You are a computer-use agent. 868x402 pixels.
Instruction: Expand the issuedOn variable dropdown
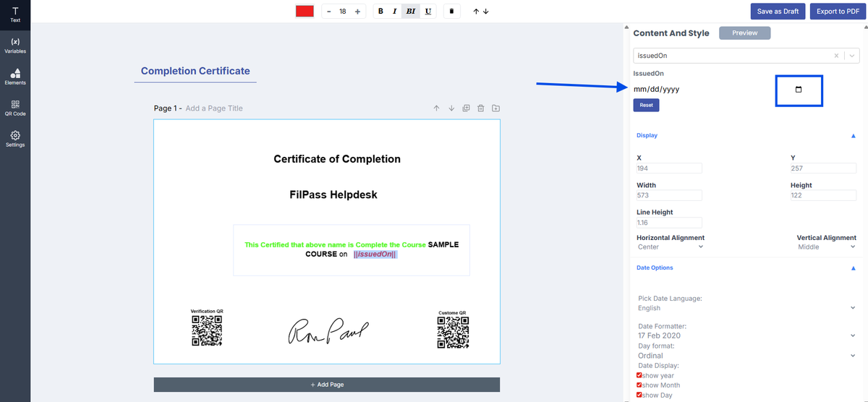852,56
